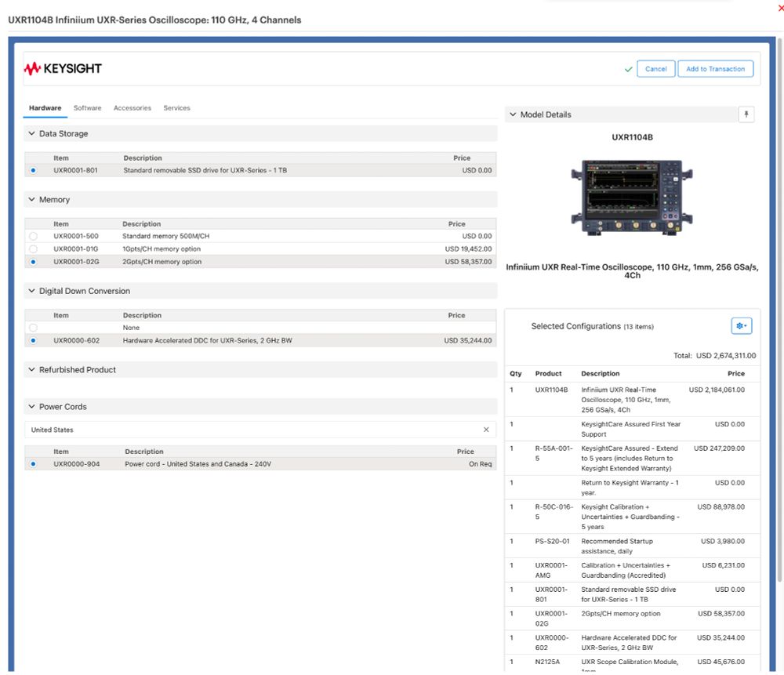Click KeysightCare Assured First Year Support row
Viewport: 784px width, 675px height.
point(633,429)
